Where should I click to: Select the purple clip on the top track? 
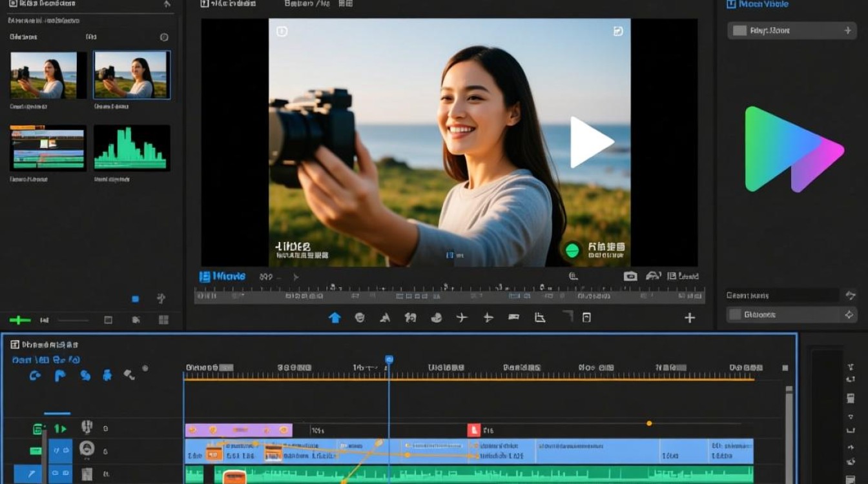239,430
